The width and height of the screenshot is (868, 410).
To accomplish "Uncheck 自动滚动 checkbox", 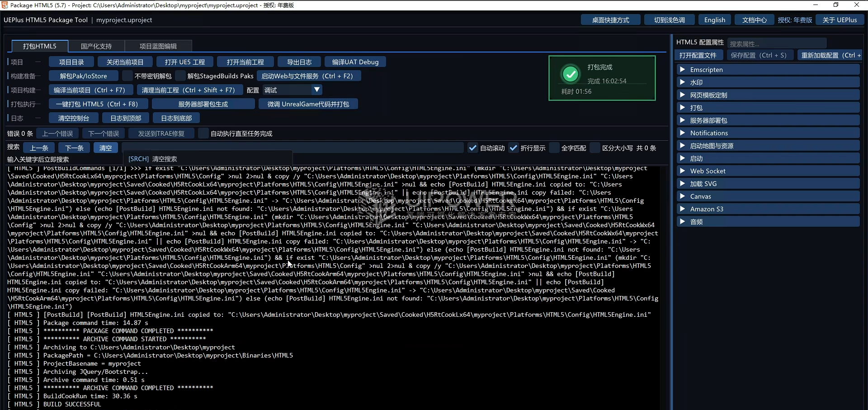I will [472, 148].
